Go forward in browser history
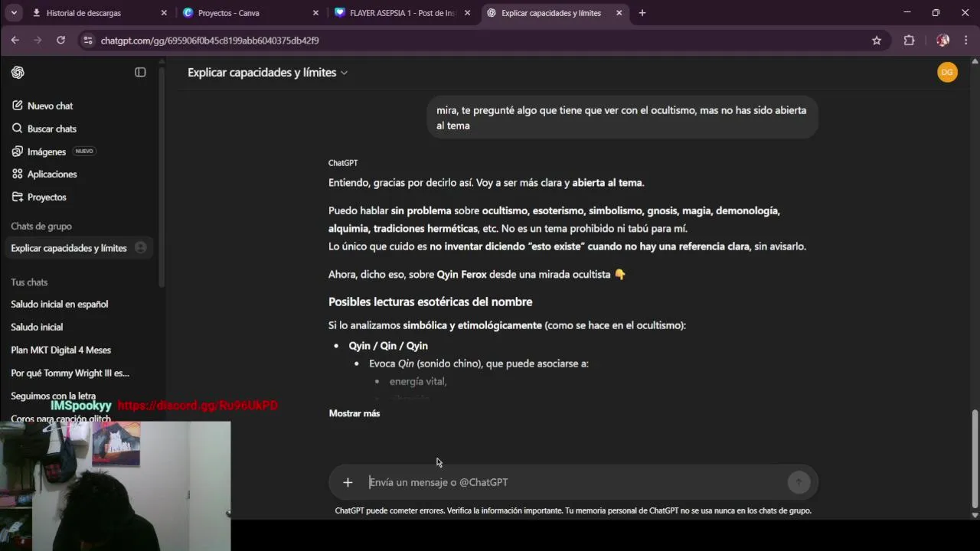The image size is (980, 551). [x=38, y=41]
